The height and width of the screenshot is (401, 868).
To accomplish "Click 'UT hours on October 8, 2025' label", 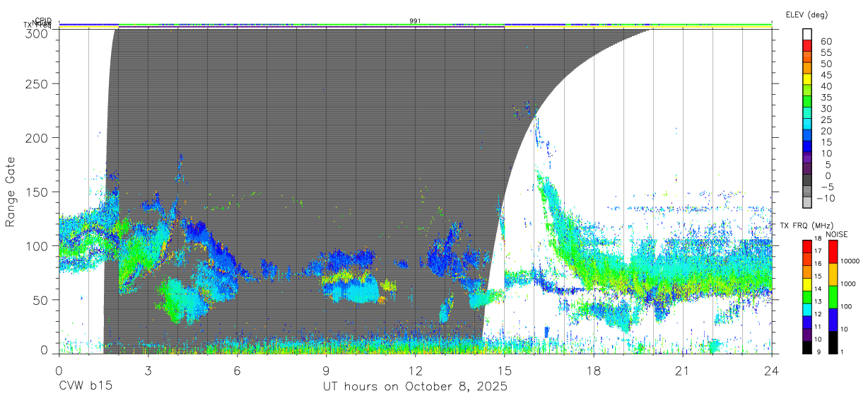I will click(415, 387).
